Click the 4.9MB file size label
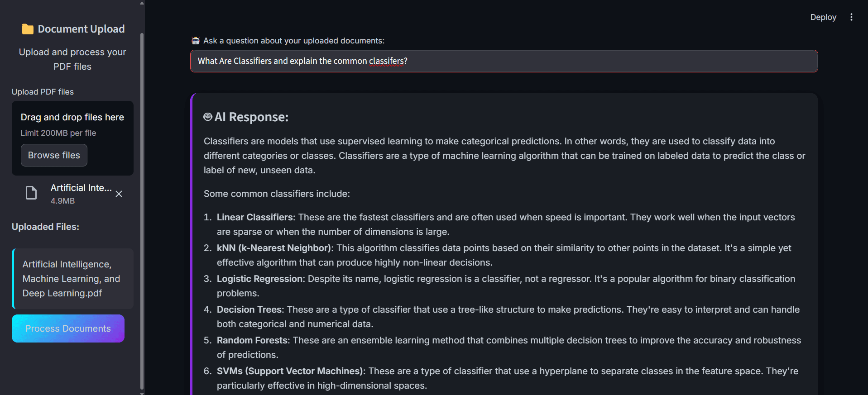The image size is (868, 395). coord(62,200)
